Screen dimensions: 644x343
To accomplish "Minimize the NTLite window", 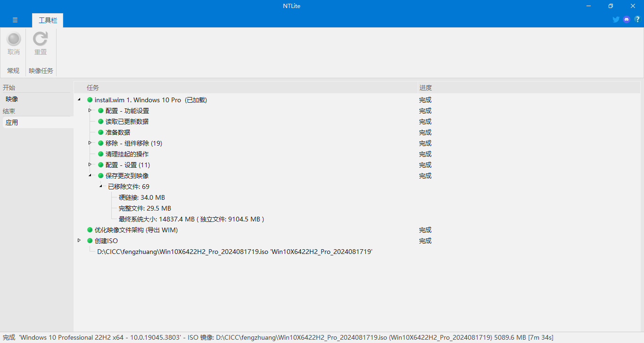I will coord(589,6).
